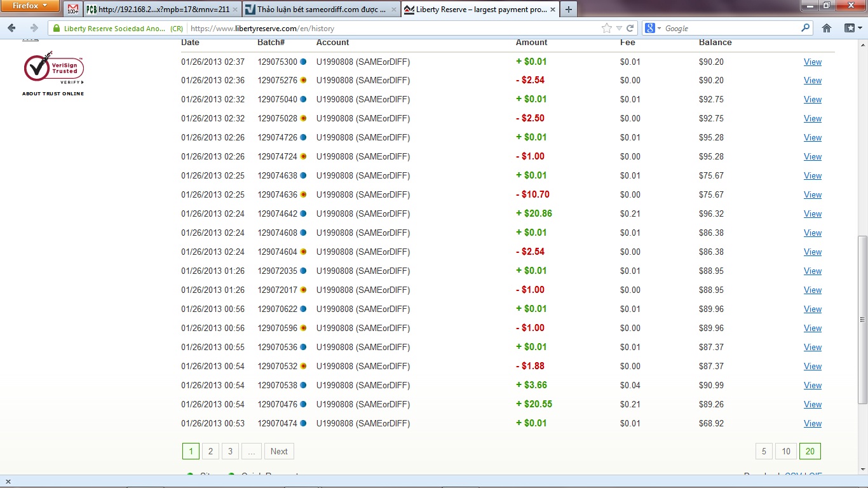
Task: Click the Balance column header
Action: 715,43
